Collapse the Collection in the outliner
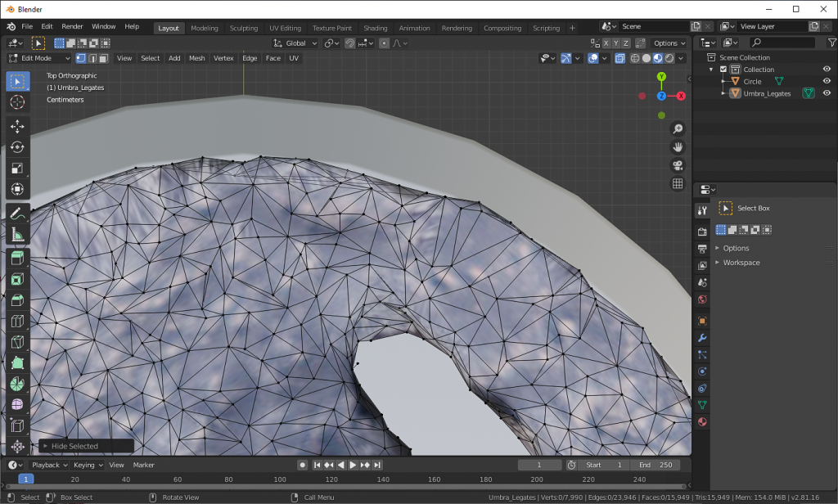838x504 pixels. pos(711,69)
